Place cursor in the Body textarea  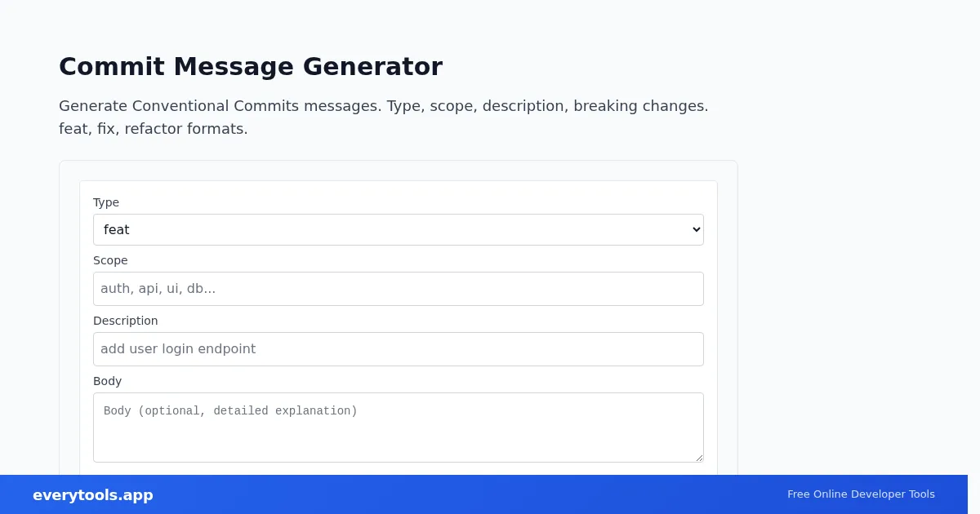(x=398, y=428)
